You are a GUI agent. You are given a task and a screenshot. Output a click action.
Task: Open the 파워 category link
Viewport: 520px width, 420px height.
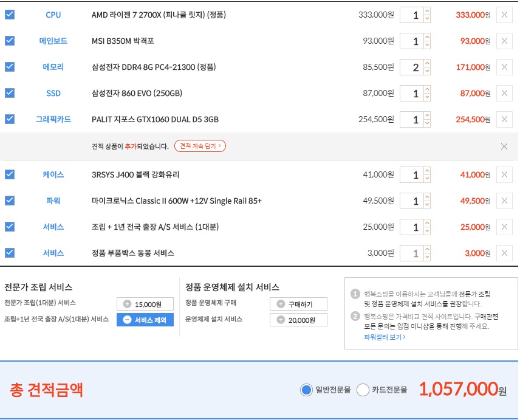pos(53,201)
